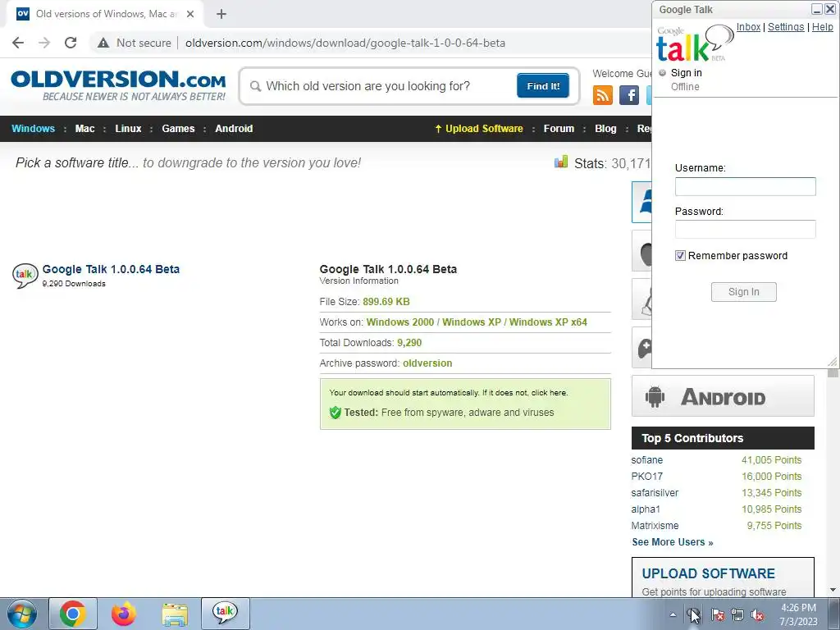Focus the Password input field
The height and width of the screenshot is (630, 840).
(745, 230)
